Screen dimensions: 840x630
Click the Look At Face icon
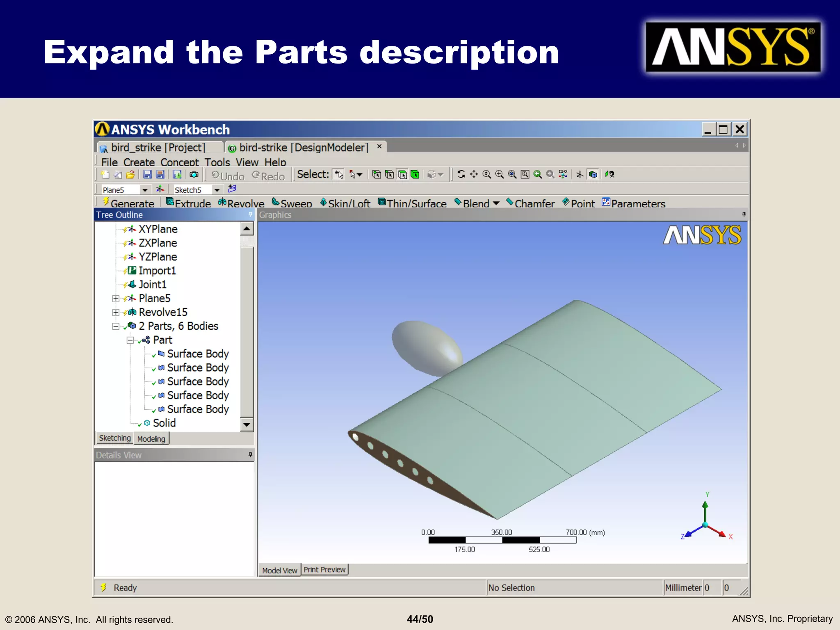[x=609, y=174]
